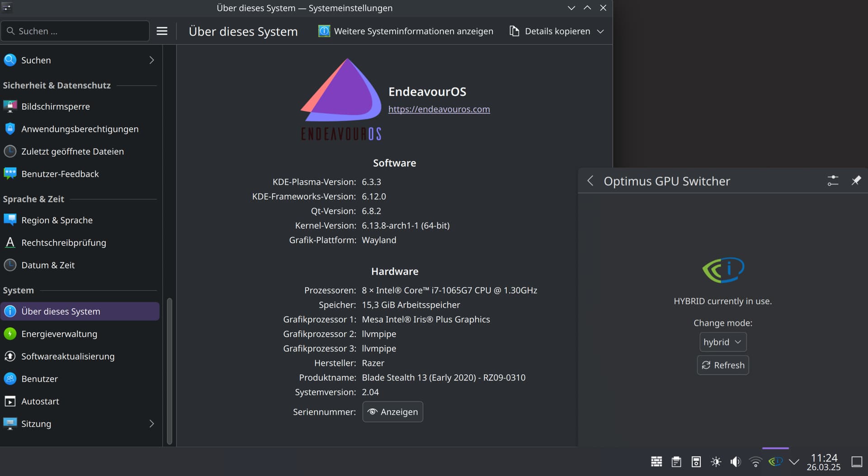Click 15,3 GiB Arbeitsspeicher value
The image size is (868, 476).
[411, 305]
